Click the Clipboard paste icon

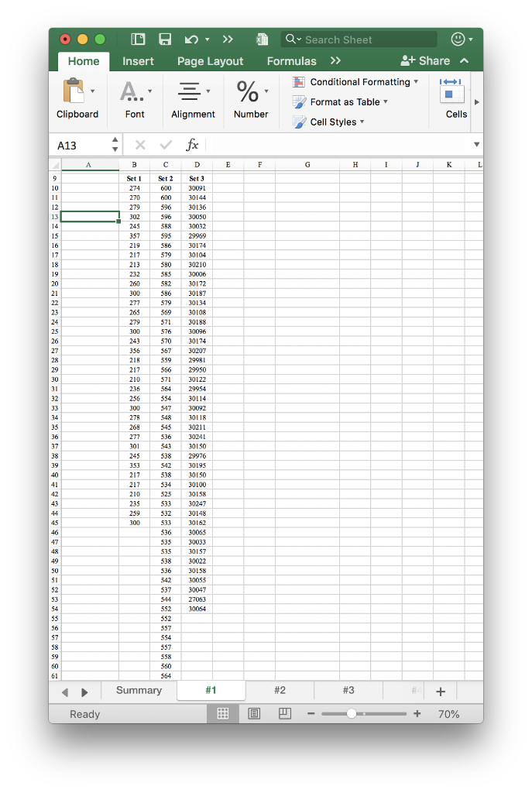tap(74, 91)
